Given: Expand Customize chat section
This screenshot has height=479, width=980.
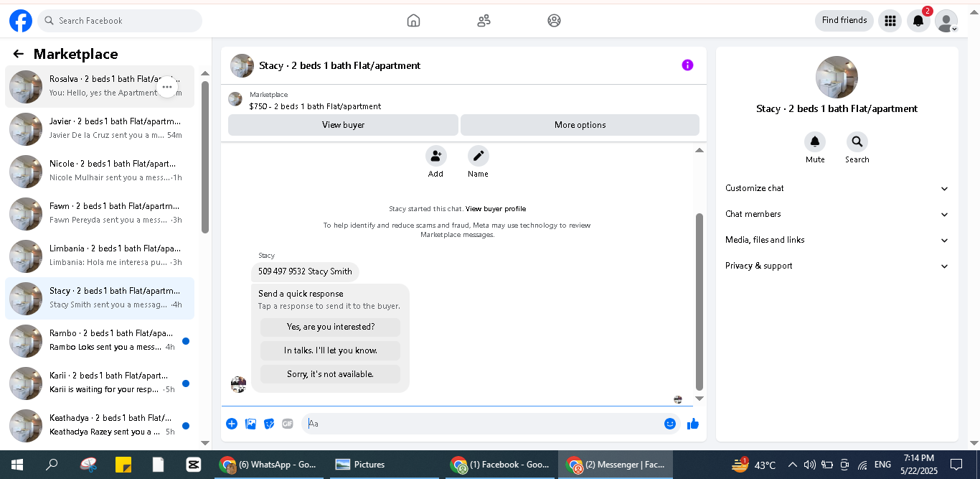Looking at the screenshot, I should pyautogui.click(x=837, y=188).
